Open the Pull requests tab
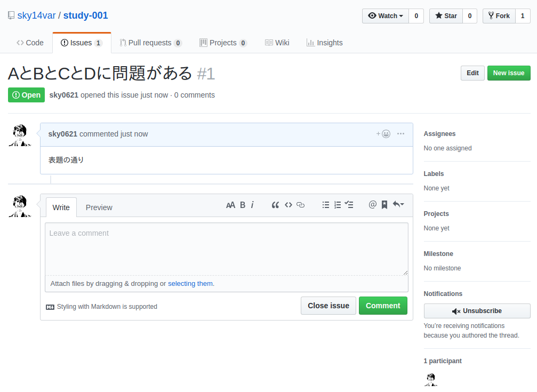Viewport: 537px width, 392px height. click(150, 43)
